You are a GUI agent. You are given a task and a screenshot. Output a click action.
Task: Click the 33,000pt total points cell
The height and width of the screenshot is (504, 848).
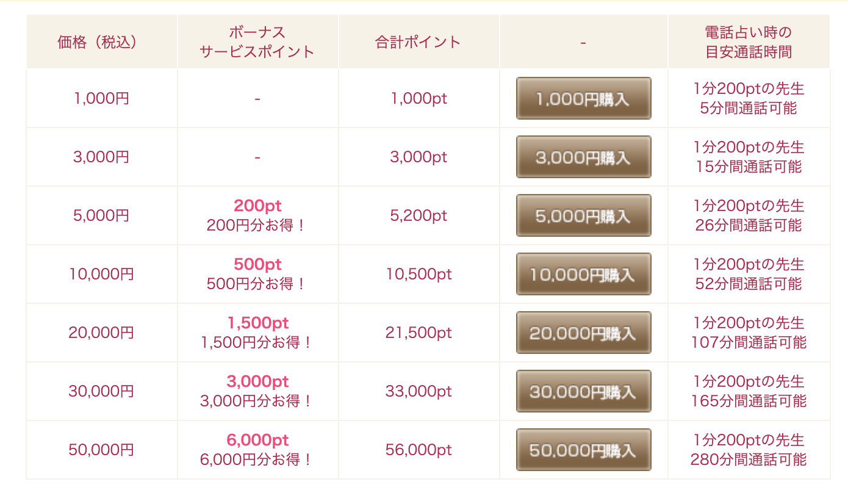[x=419, y=391]
